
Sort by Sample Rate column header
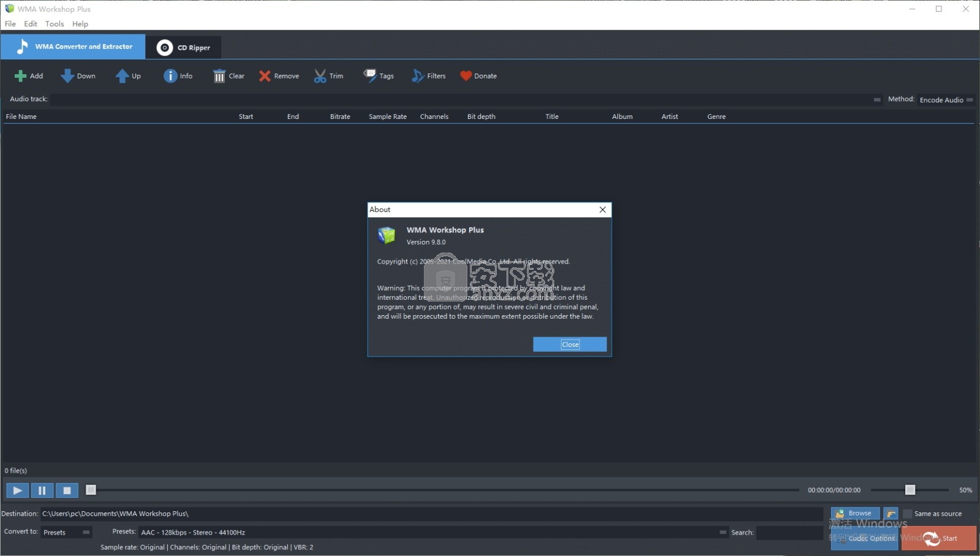(388, 116)
